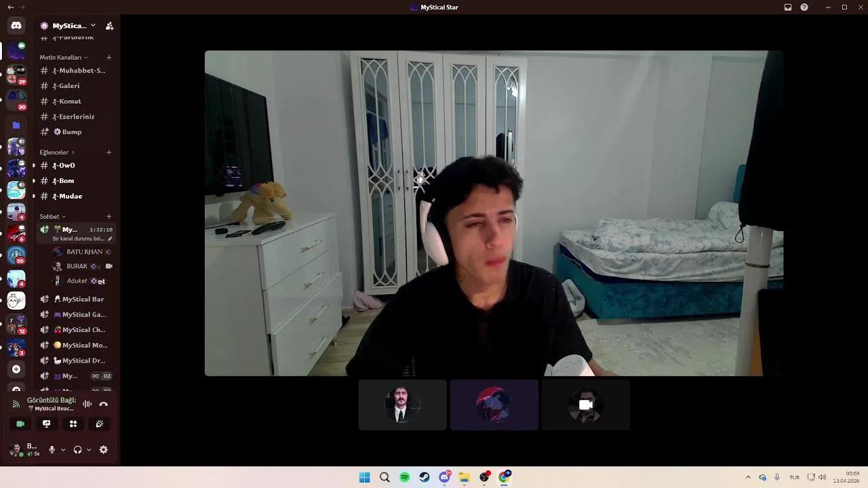
Task: Open the Komut text channel
Action: [76, 102]
